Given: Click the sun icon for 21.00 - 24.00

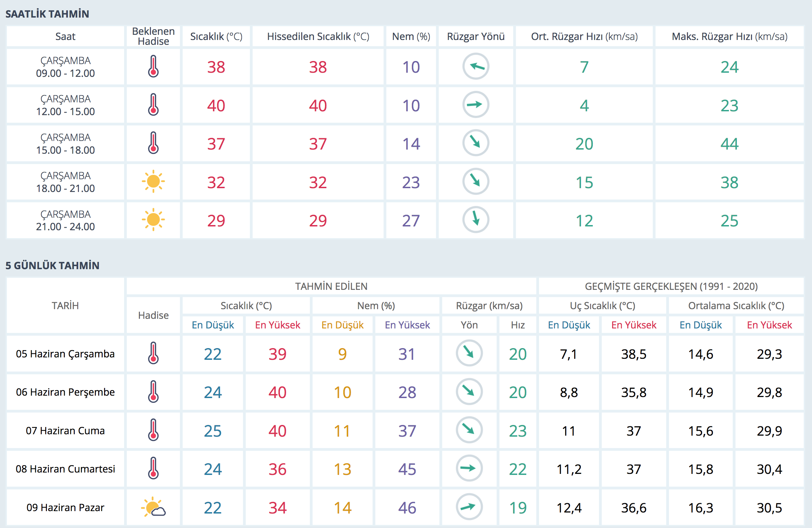Looking at the screenshot, I should click(x=153, y=220).
